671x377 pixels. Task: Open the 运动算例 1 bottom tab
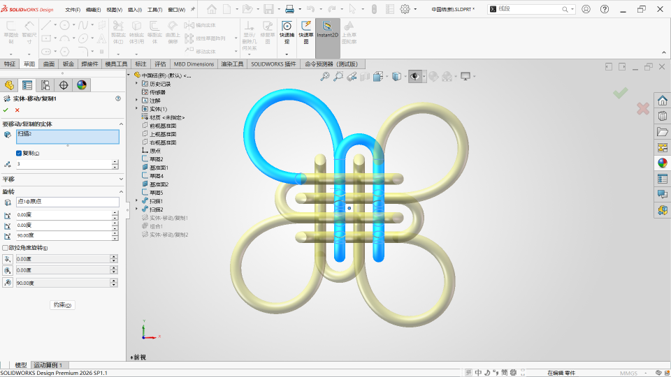point(48,365)
